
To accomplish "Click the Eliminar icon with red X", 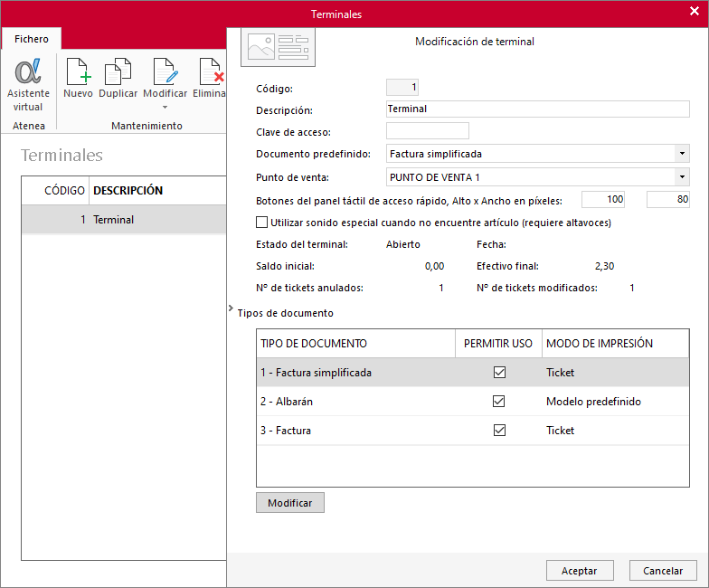I will [212, 71].
